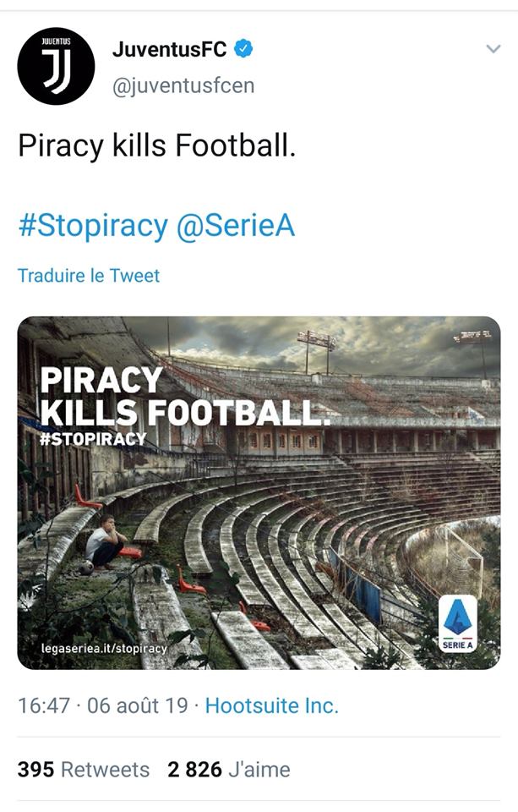Open the Piracy Kills Football image
Screen dimensions: 518x812
[259, 492]
